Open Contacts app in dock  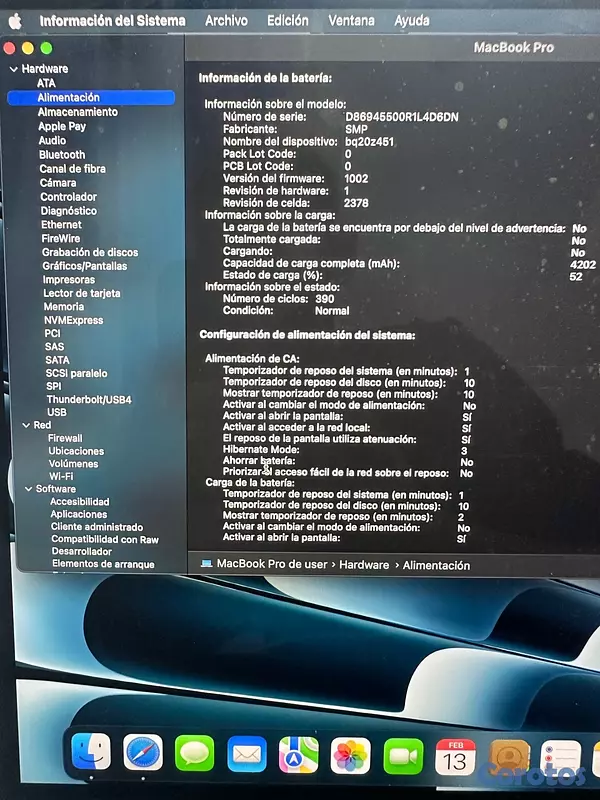pyautogui.click(x=509, y=758)
